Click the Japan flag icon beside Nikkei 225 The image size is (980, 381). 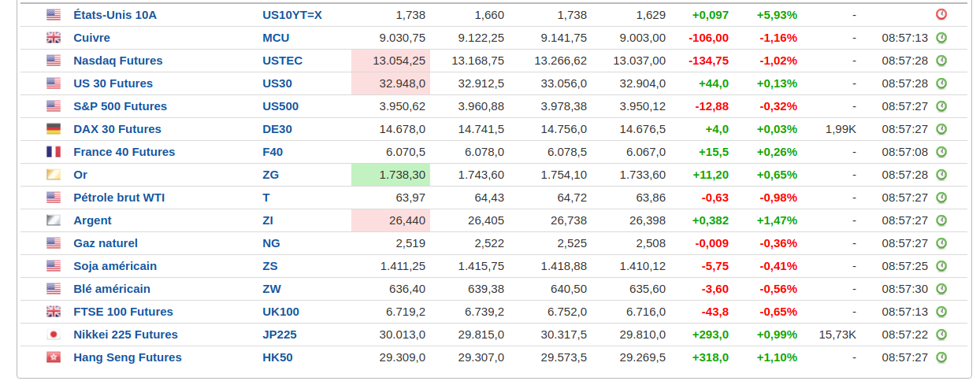pos(54,335)
